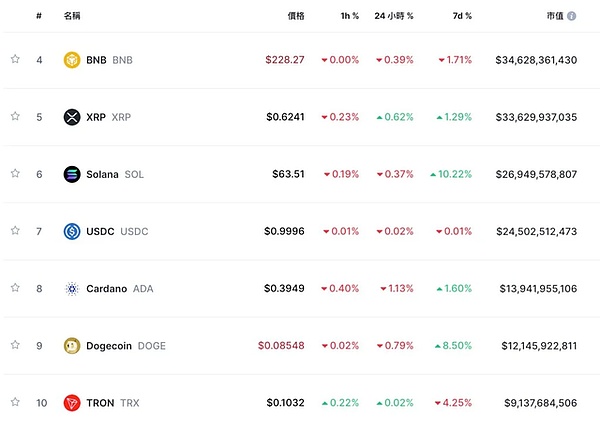600x431 pixels.
Task: Sort by the 1h % column header
Action: (x=350, y=17)
